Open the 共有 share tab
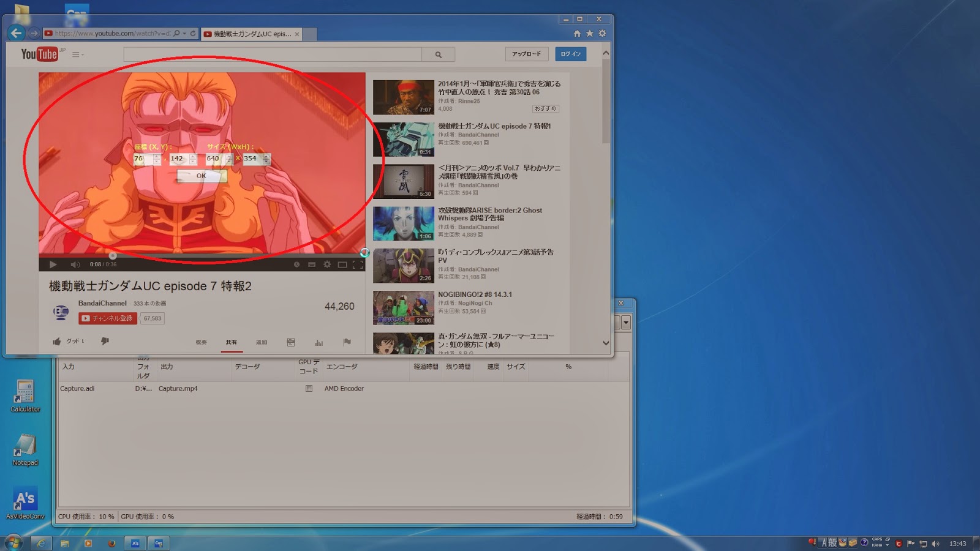This screenshot has width=980, height=551. (231, 342)
